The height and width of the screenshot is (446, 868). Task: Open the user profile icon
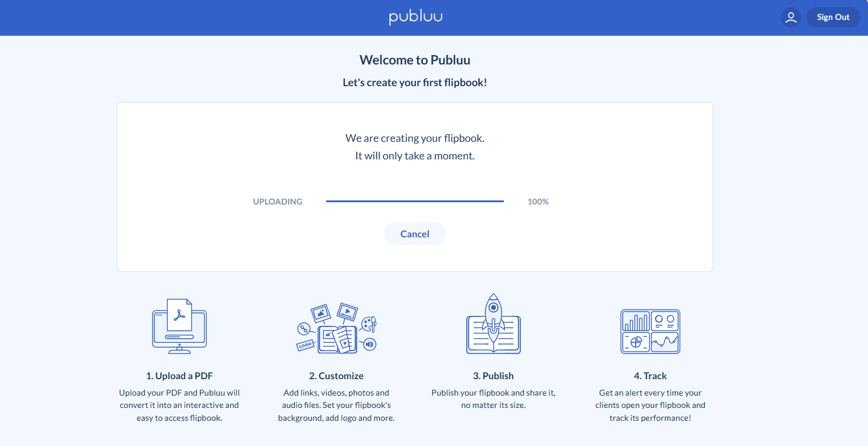791,17
